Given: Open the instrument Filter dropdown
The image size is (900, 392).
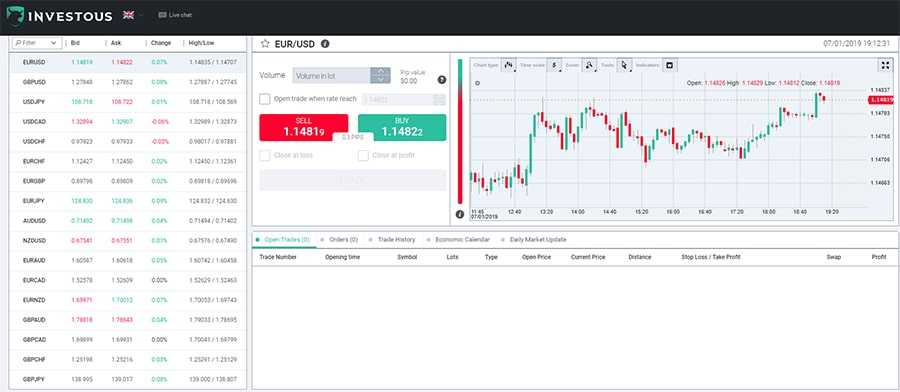Looking at the screenshot, I should coord(37,43).
